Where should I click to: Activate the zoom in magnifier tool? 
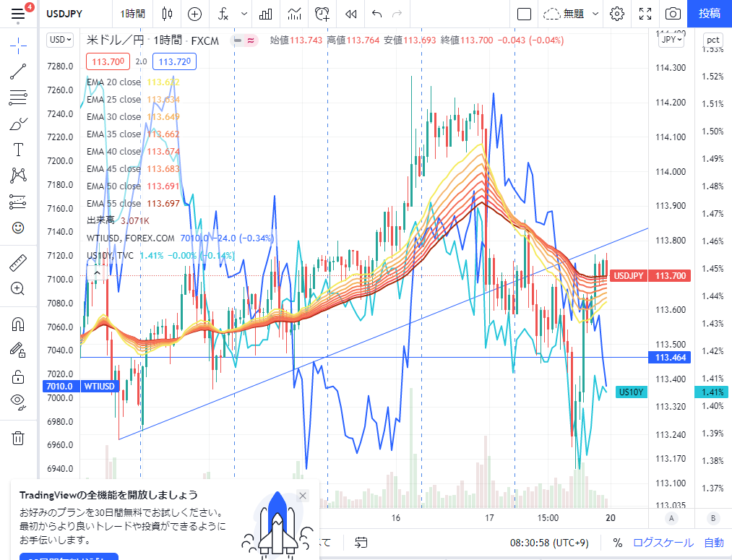(x=18, y=289)
